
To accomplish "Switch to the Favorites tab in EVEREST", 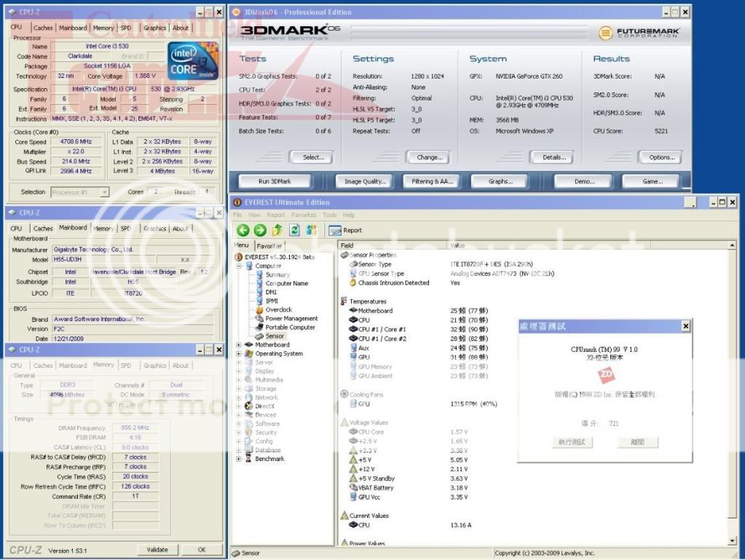I will point(269,246).
